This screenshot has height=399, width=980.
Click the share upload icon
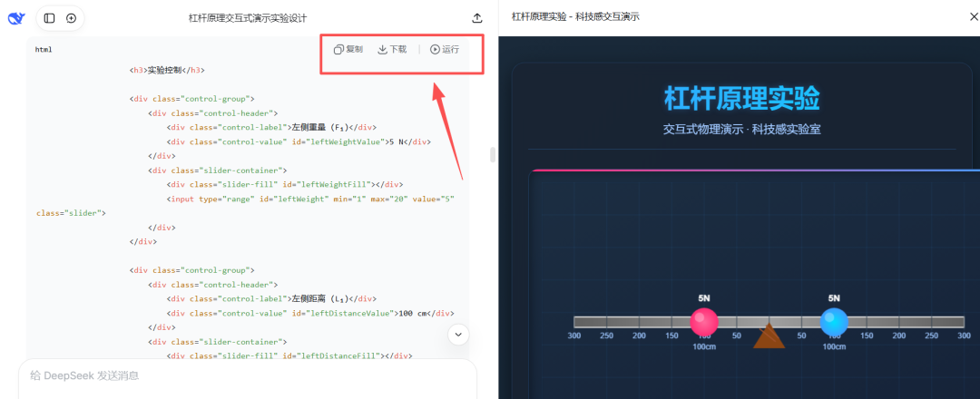(478, 18)
